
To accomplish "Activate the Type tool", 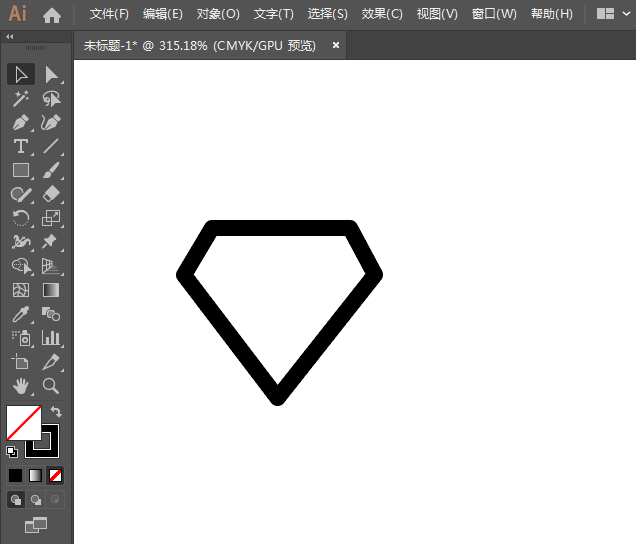I will pos(20,147).
